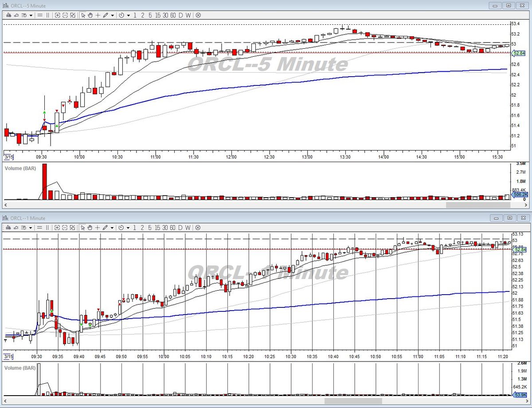Select vertical lines tool in 5 Minute chart
This screenshot has width=532, height=408.
(48, 15)
